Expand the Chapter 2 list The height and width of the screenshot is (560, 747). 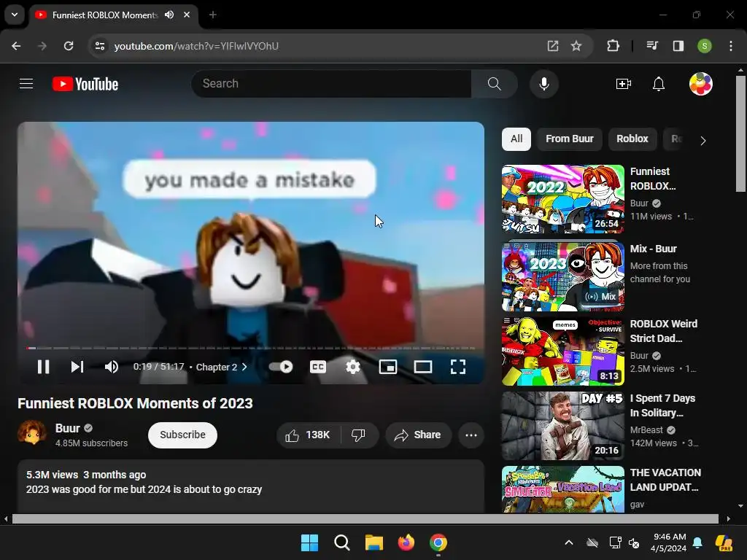pyautogui.click(x=222, y=367)
